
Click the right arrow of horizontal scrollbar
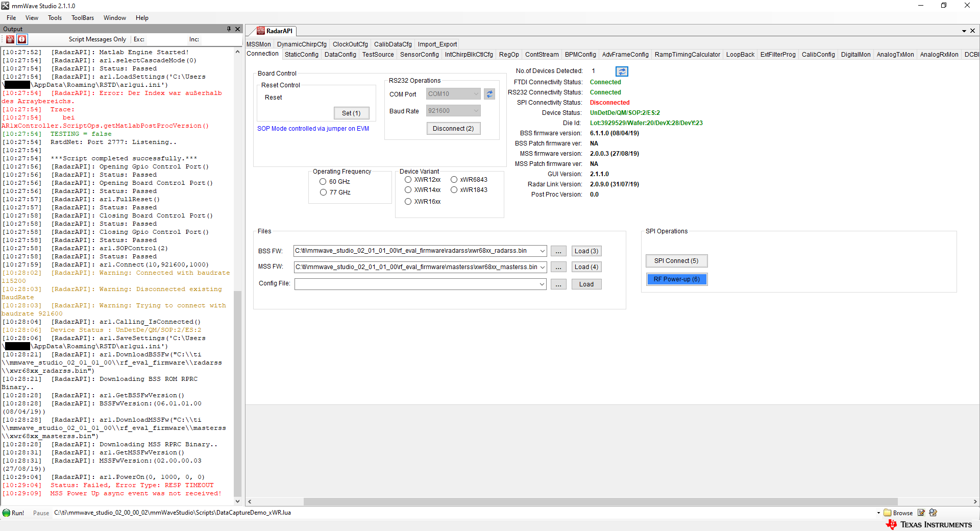pyautogui.click(x=975, y=502)
